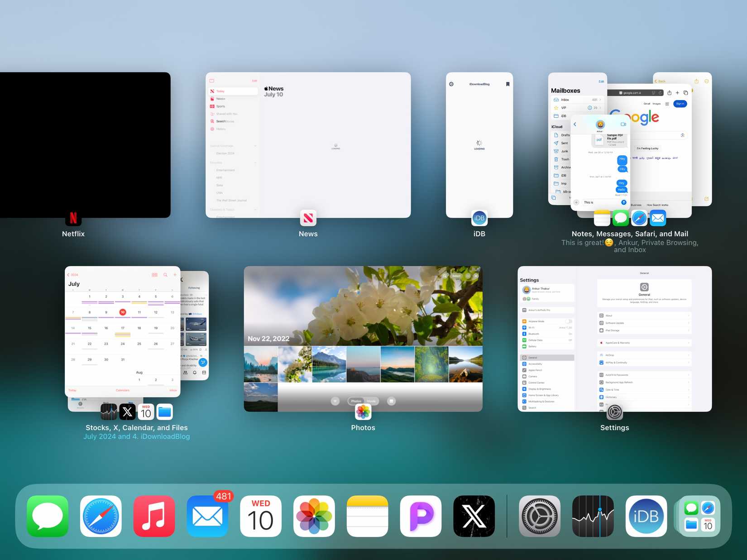Launch Apple Music from the Dock
747x560 pixels.
[x=154, y=516]
